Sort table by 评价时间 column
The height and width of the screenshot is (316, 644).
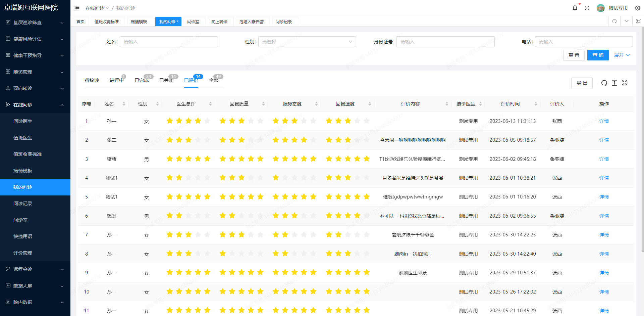[x=536, y=104]
